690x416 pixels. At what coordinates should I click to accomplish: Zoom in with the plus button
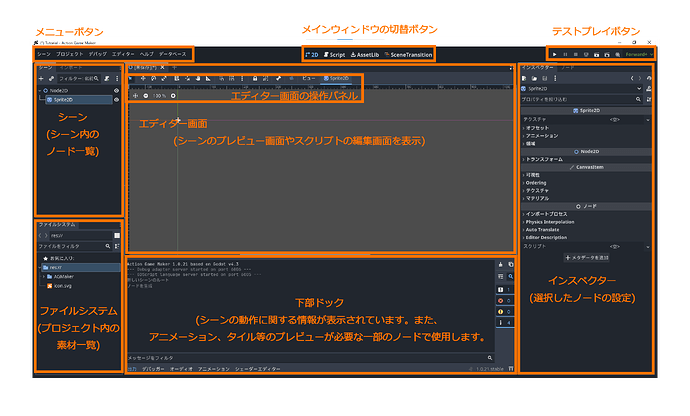(173, 96)
